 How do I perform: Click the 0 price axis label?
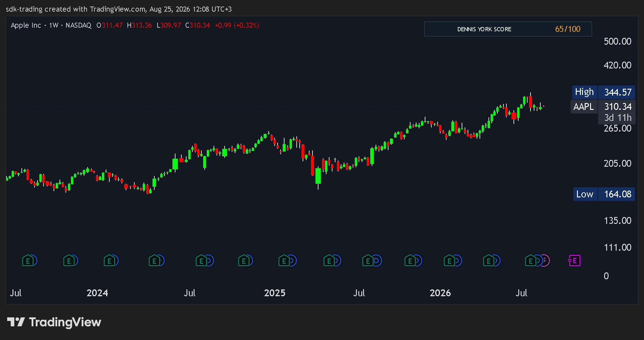[x=606, y=276]
